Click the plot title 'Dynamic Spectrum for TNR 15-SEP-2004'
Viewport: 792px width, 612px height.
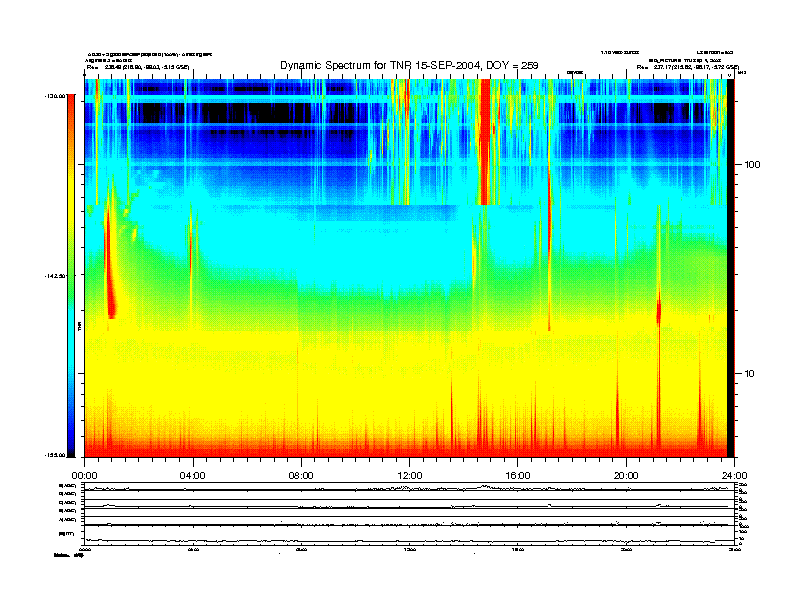click(409, 65)
